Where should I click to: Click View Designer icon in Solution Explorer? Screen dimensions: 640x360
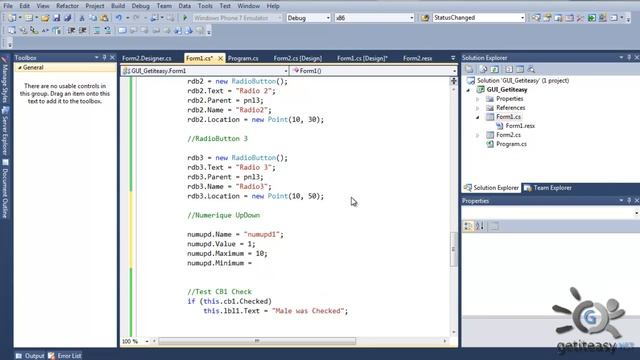pyautogui.click(x=520, y=69)
